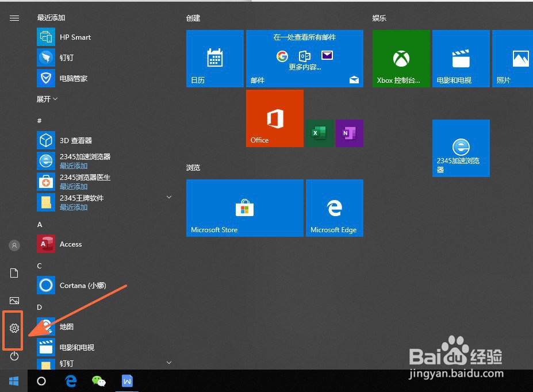Screen dimensions: 533x392
Task: Open the Microsoft Store tile
Action: pyautogui.click(x=244, y=207)
